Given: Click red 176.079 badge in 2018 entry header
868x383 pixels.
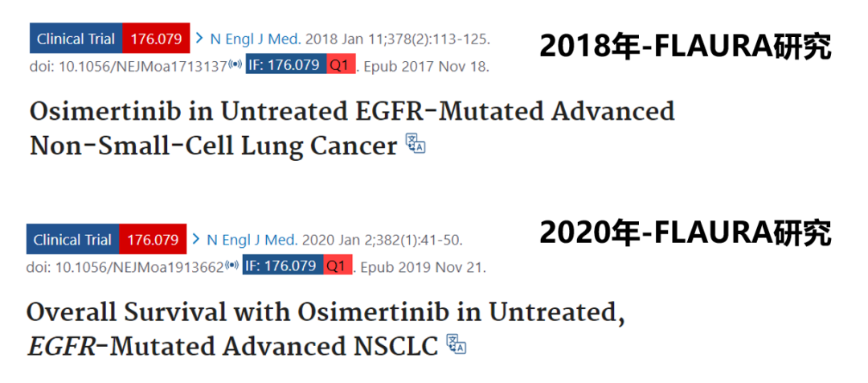Looking at the screenshot, I should pos(156,39).
